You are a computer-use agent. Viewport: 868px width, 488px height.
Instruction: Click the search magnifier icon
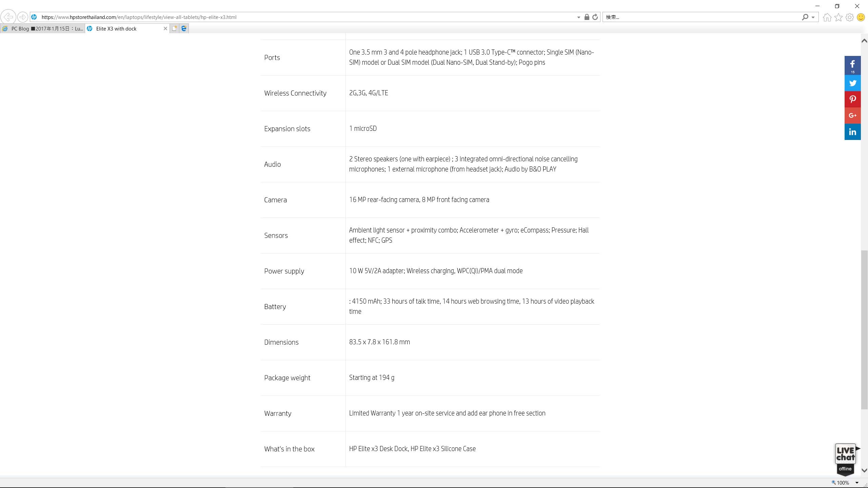point(805,17)
